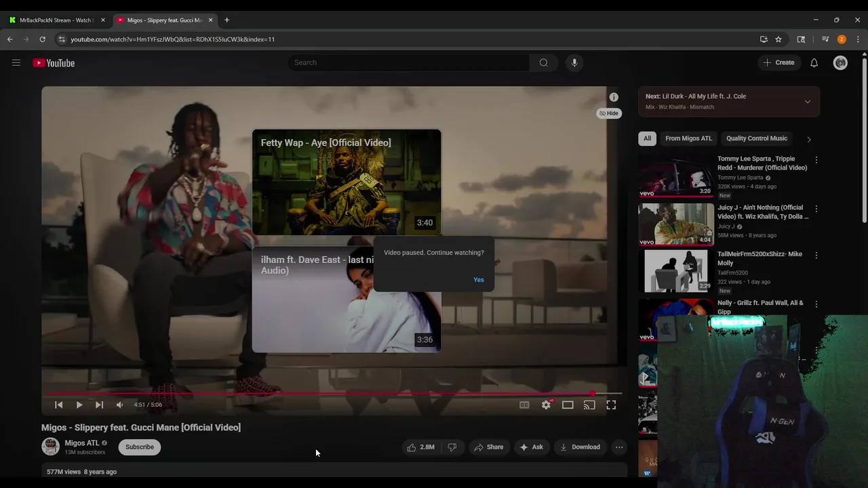Seek on the red video progress bar

(334, 393)
